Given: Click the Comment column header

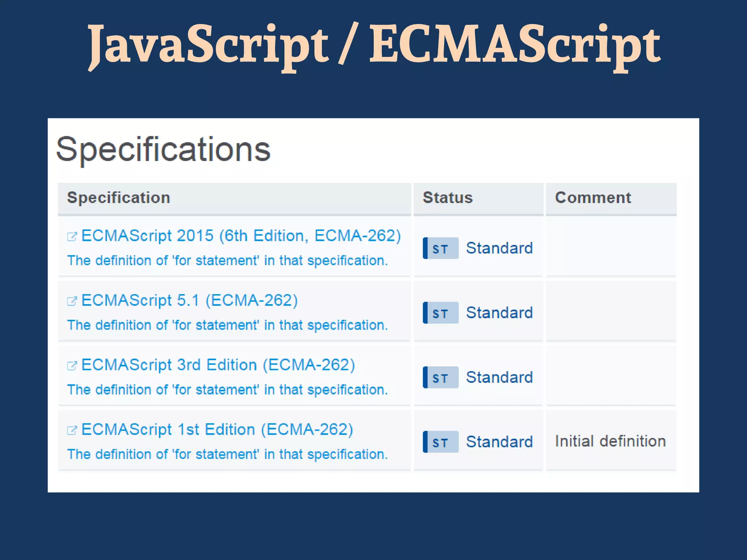Looking at the screenshot, I should (x=593, y=198).
